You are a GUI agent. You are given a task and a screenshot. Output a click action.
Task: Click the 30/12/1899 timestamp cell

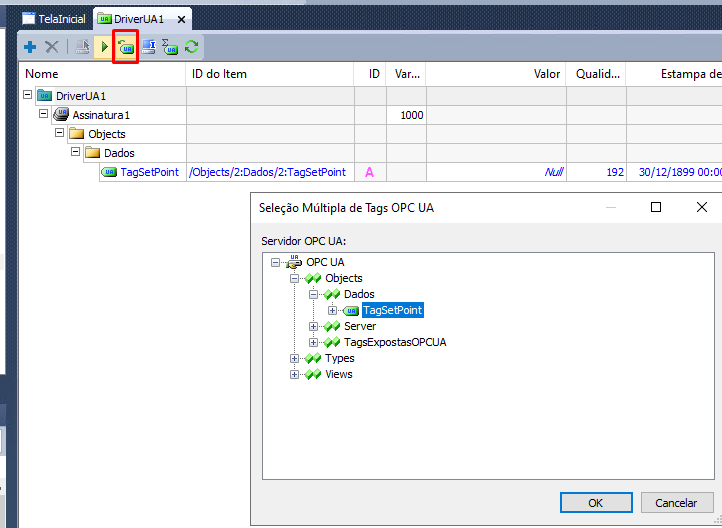(675, 172)
